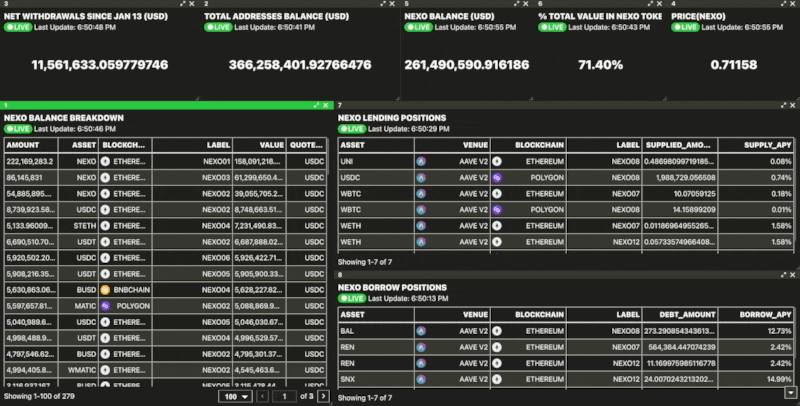The height and width of the screenshot is (406, 800).
Task: Expand the Nexo Borrow Positions panel
Action: tap(784, 274)
